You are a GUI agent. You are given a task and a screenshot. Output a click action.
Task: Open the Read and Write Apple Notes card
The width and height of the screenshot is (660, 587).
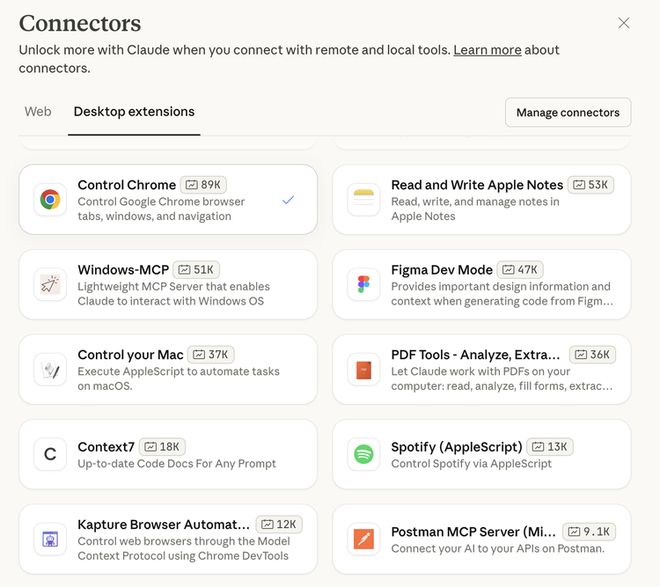coord(481,199)
